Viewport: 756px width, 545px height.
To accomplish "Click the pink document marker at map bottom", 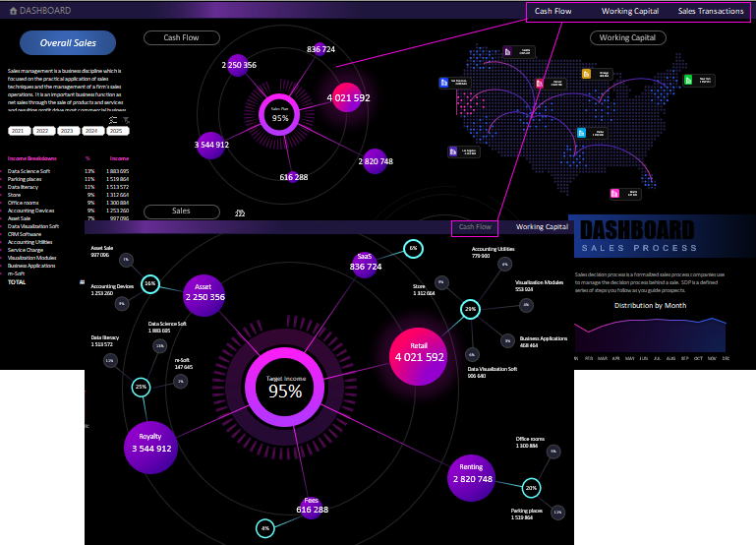I will (613, 193).
